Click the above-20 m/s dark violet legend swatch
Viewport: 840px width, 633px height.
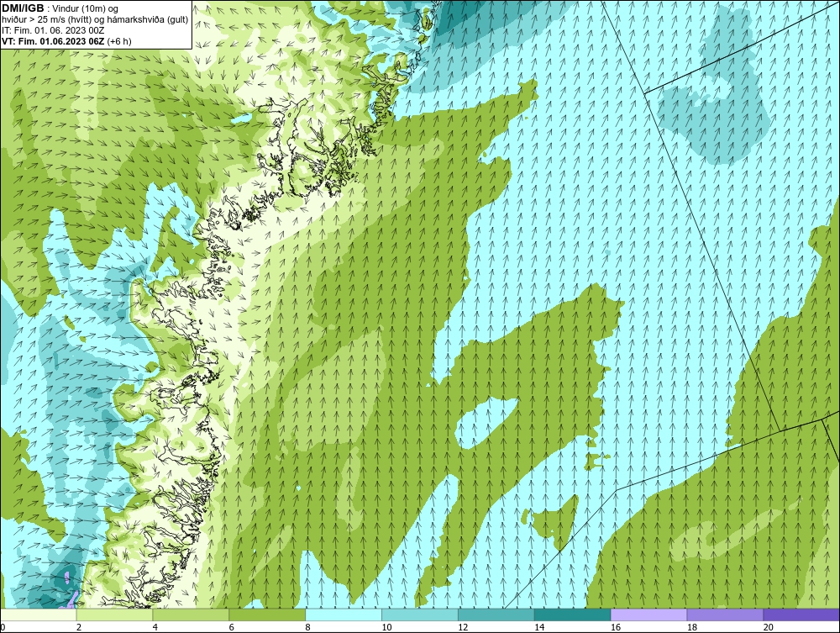coord(801,615)
